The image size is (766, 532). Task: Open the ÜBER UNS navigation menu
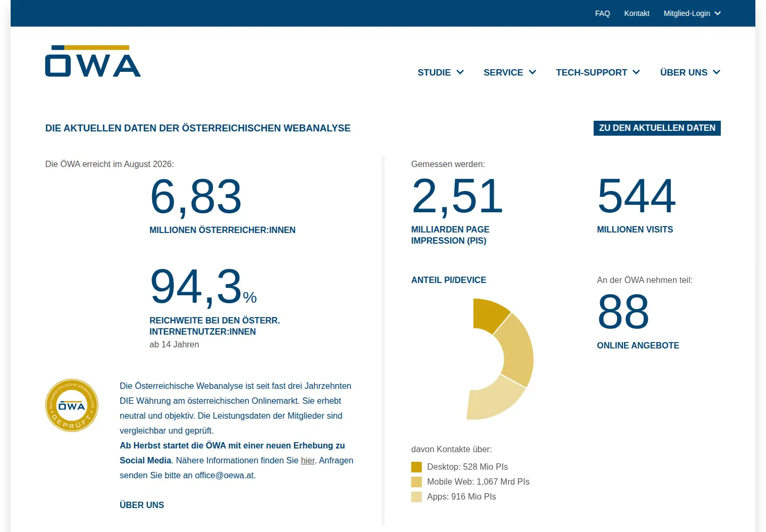(x=690, y=72)
